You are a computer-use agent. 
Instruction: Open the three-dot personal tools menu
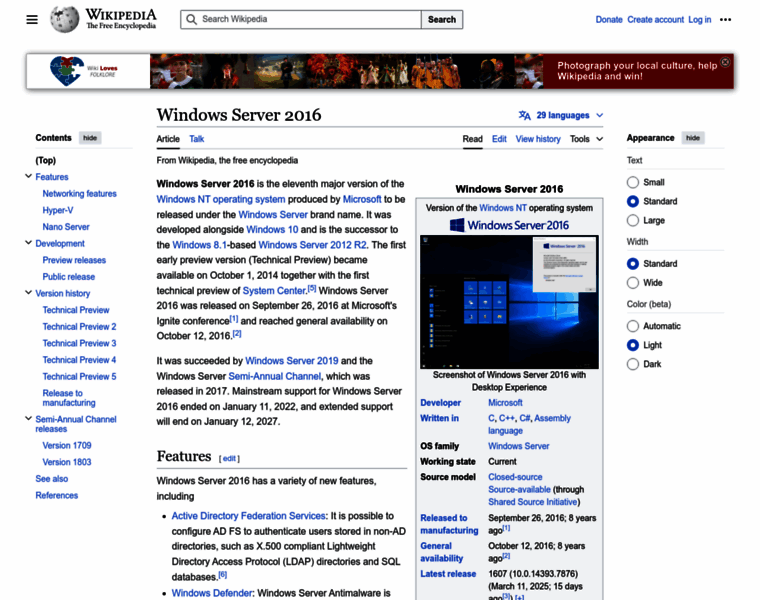click(725, 19)
